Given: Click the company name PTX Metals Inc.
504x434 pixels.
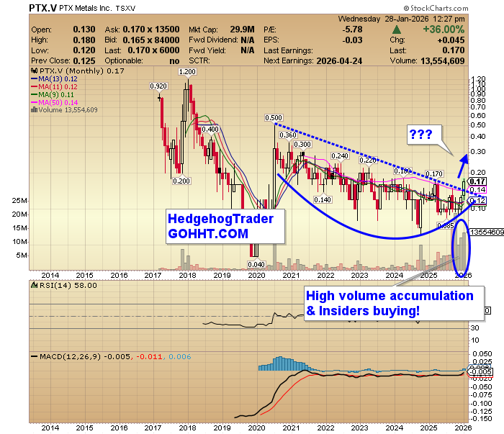Looking at the screenshot, I should pyautogui.click(x=85, y=9).
